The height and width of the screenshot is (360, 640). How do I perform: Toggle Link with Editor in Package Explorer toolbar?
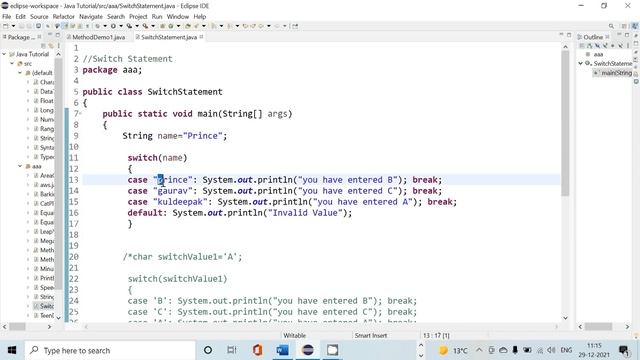point(51,46)
